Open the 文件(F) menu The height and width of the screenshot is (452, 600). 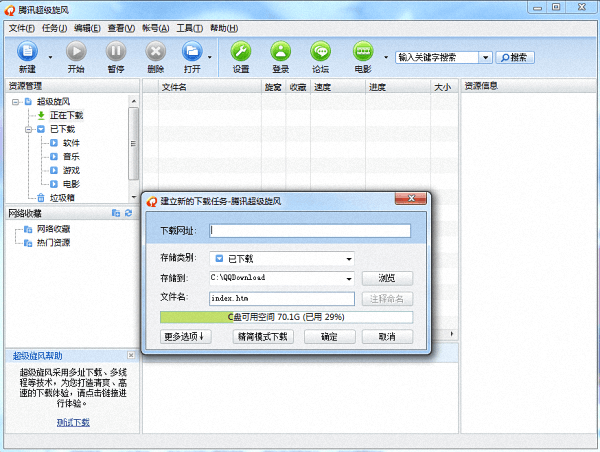pos(21,27)
